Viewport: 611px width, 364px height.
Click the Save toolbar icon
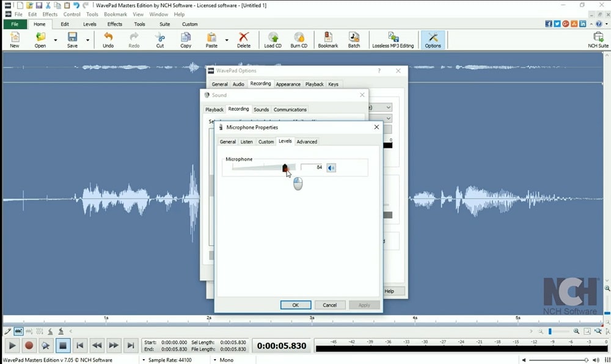pyautogui.click(x=73, y=40)
